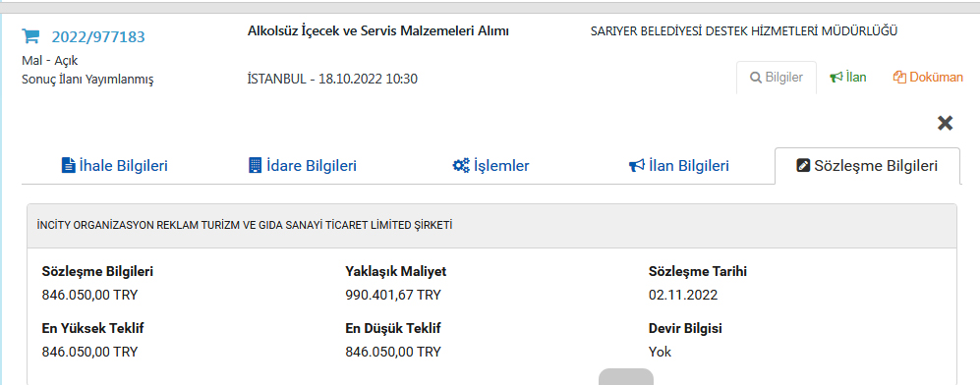Click the edit icon on Sözleşme Bilgileri
Screen dimensions: 980x385
(804, 166)
